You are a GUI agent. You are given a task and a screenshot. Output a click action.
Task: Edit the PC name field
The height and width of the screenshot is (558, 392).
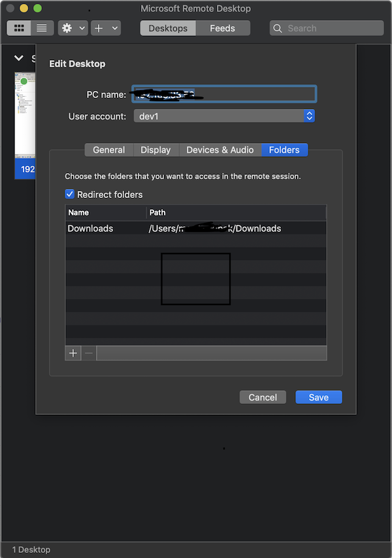[x=224, y=94]
